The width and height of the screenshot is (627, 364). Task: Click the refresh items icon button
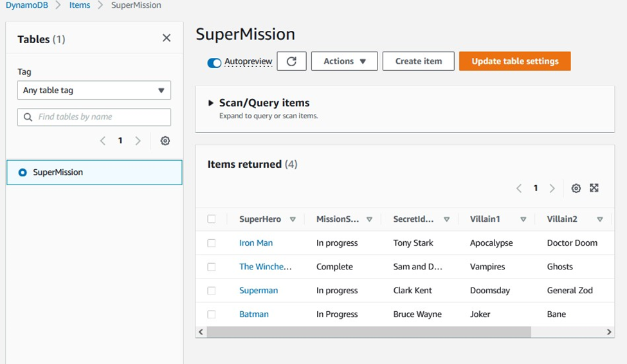point(291,61)
